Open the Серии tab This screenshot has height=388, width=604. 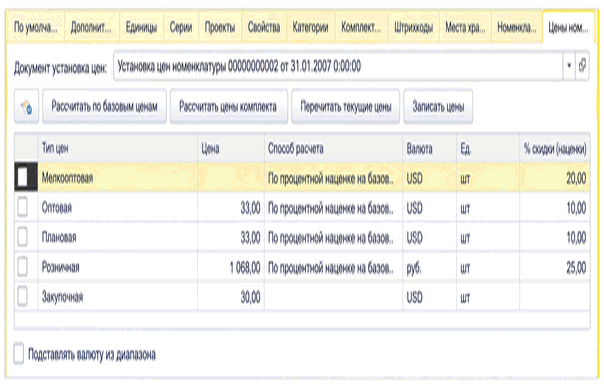click(181, 27)
